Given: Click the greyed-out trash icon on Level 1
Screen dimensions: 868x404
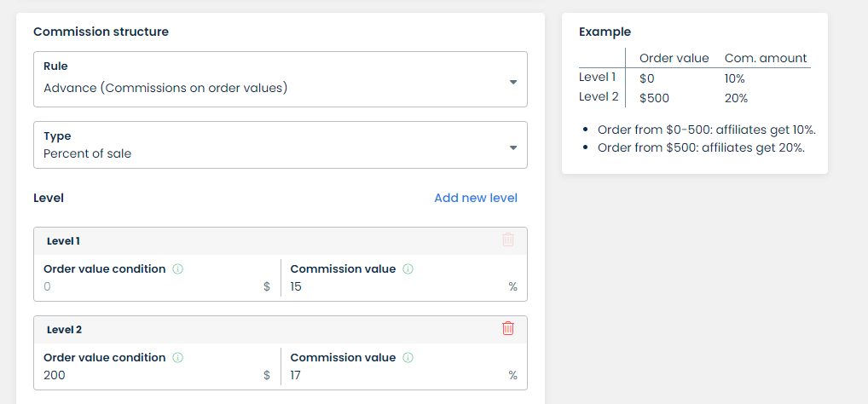Looking at the screenshot, I should tap(508, 240).
